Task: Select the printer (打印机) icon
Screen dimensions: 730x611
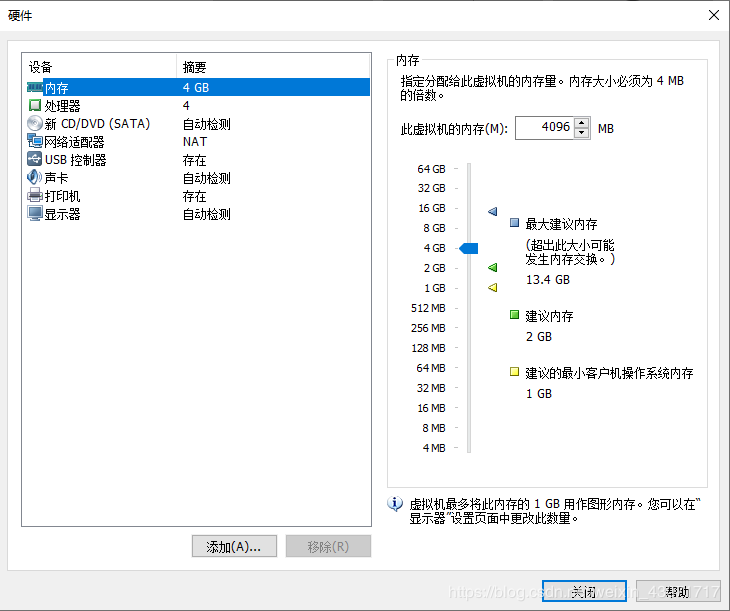Action: click(x=35, y=196)
